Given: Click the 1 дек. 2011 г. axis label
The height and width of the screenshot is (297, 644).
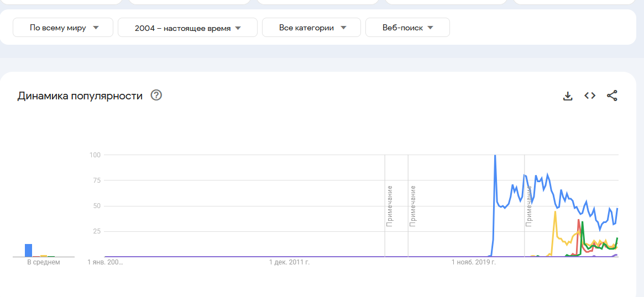Looking at the screenshot, I should (x=290, y=262).
